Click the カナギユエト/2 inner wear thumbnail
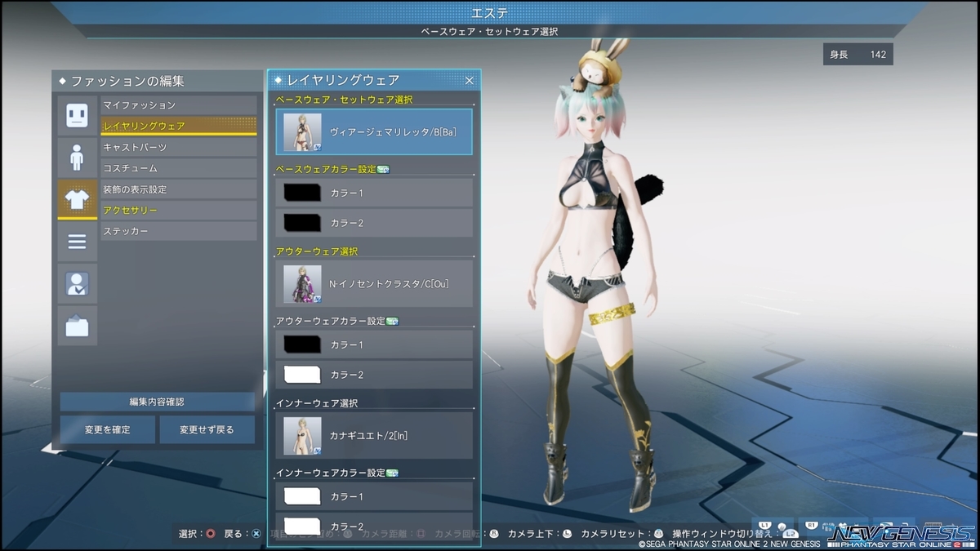This screenshot has height=551, width=980. coord(302,436)
